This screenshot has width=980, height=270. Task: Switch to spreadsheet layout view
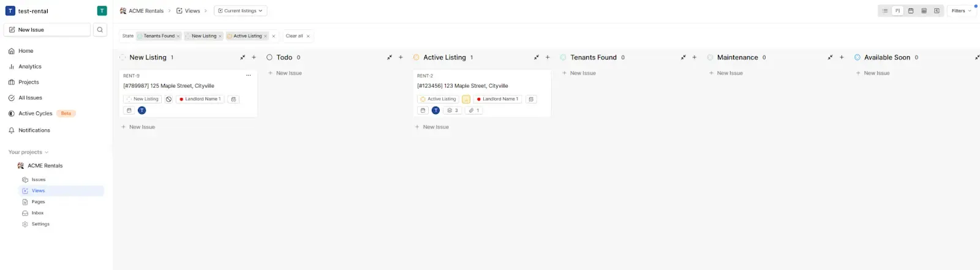[x=924, y=11]
